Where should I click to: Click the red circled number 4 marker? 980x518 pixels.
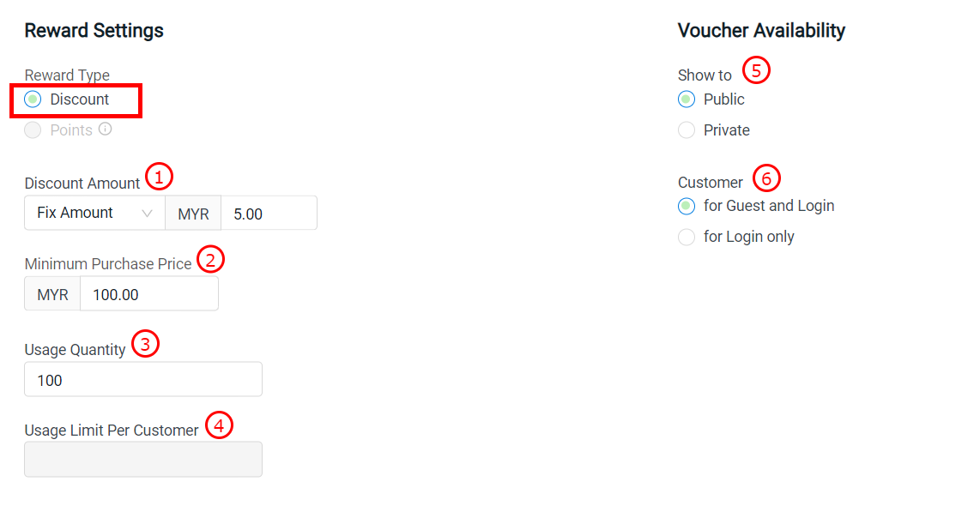(x=219, y=425)
